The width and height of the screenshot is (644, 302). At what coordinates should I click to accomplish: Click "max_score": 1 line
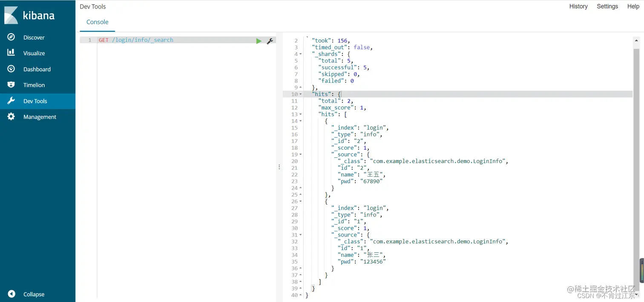point(342,108)
